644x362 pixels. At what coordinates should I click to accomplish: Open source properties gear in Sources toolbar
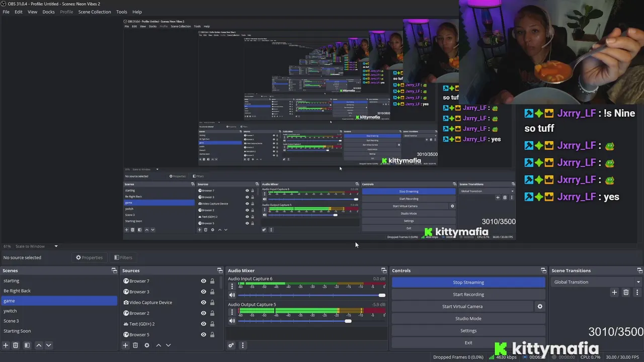coord(147,345)
